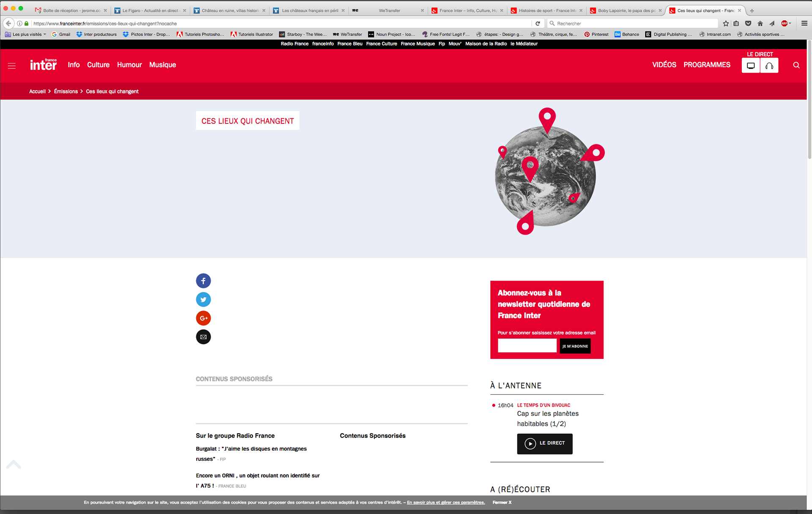Open Firefox hamburger menu
This screenshot has height=514, width=812.
pos(804,23)
